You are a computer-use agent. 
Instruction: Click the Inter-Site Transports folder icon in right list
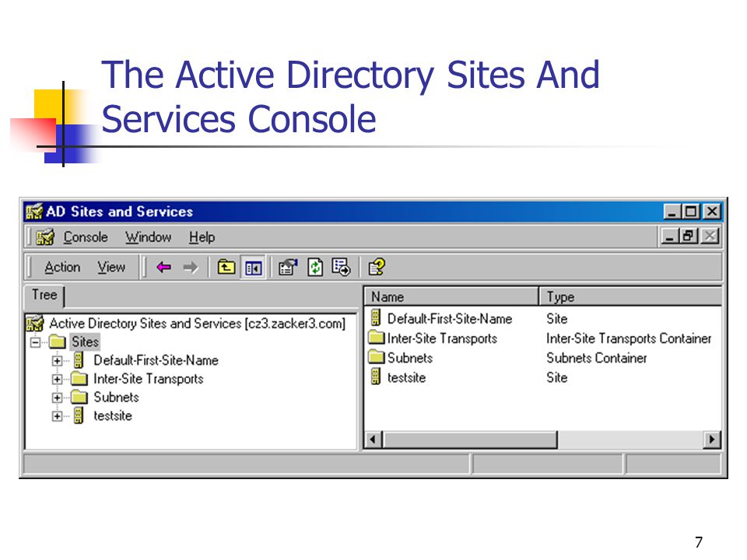(x=377, y=338)
